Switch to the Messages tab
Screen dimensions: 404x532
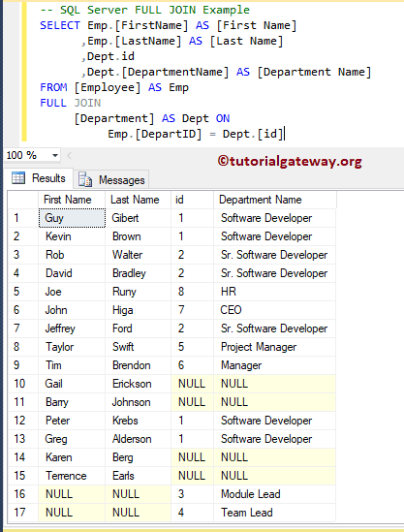[111, 180]
